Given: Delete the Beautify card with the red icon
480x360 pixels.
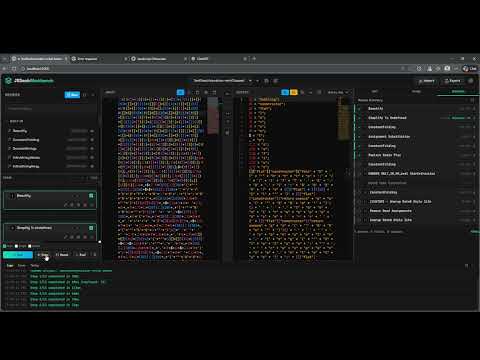Looking at the screenshot, I should tap(85, 205).
